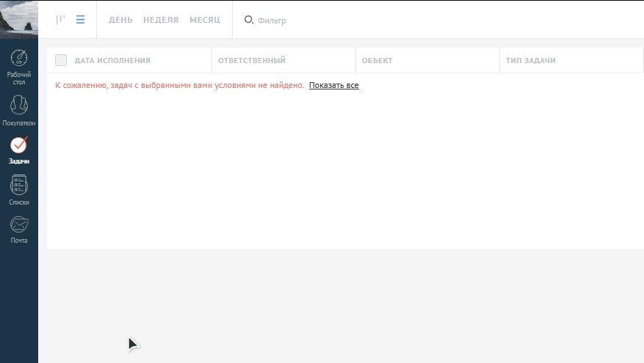Switch to the list view icon
This screenshot has height=363, width=644.
[x=80, y=20]
